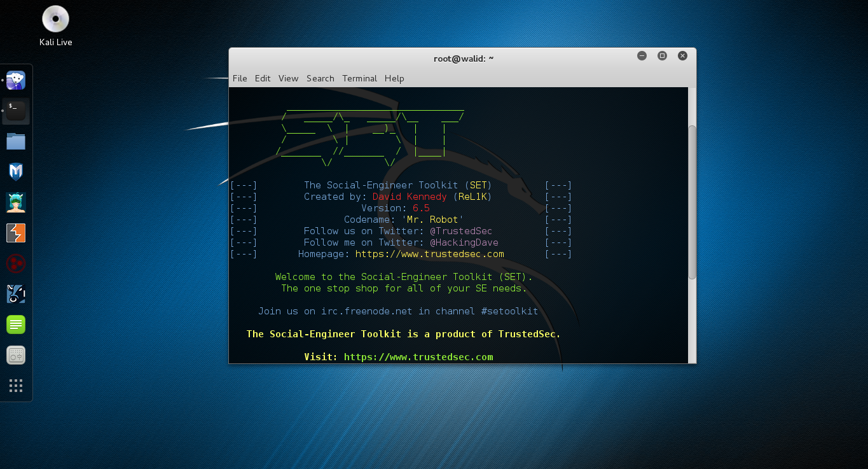
Task: Open the Terminal menu
Action: [359, 78]
